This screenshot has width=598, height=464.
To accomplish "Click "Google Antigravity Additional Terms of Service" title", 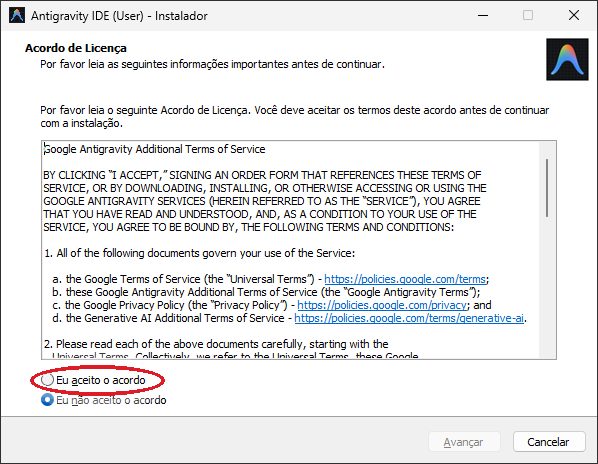I will pos(154,149).
